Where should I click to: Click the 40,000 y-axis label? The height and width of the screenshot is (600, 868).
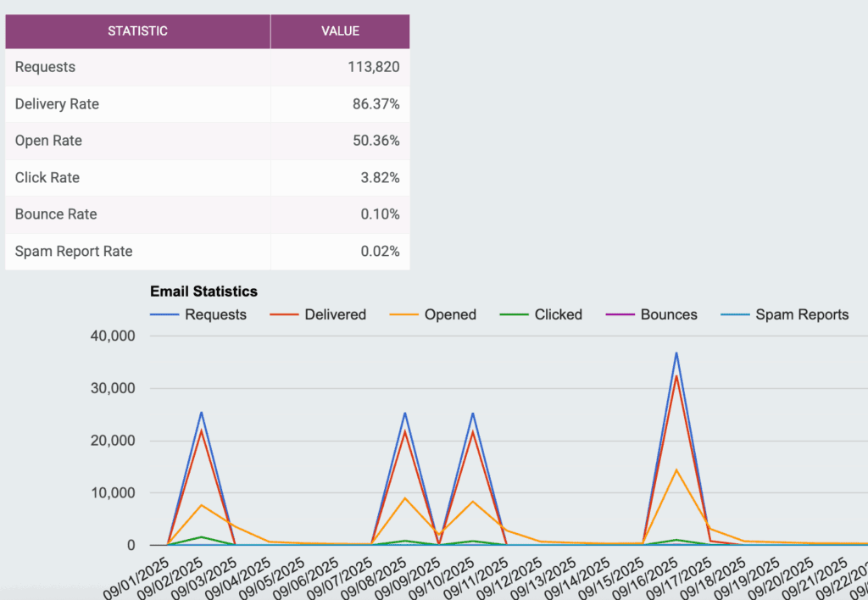[x=112, y=336]
